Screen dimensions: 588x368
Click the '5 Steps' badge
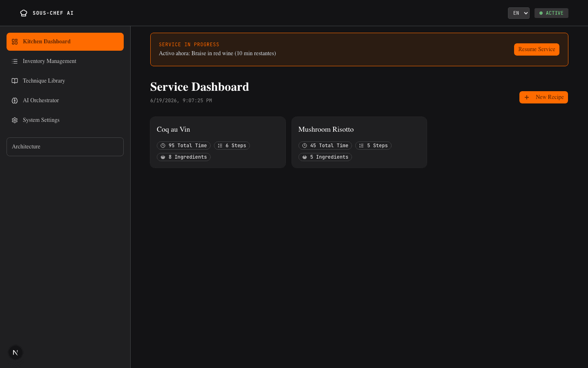tap(373, 146)
